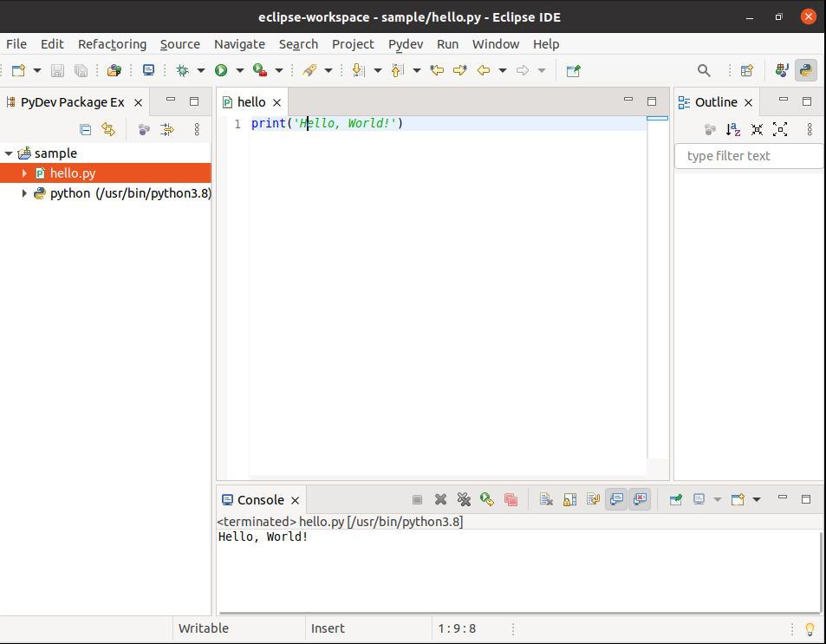Click Remove All Terminated Launches icon

click(464, 499)
